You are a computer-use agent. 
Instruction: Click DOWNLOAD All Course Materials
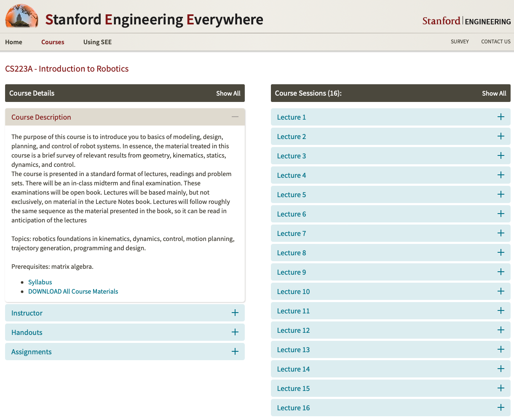73,292
